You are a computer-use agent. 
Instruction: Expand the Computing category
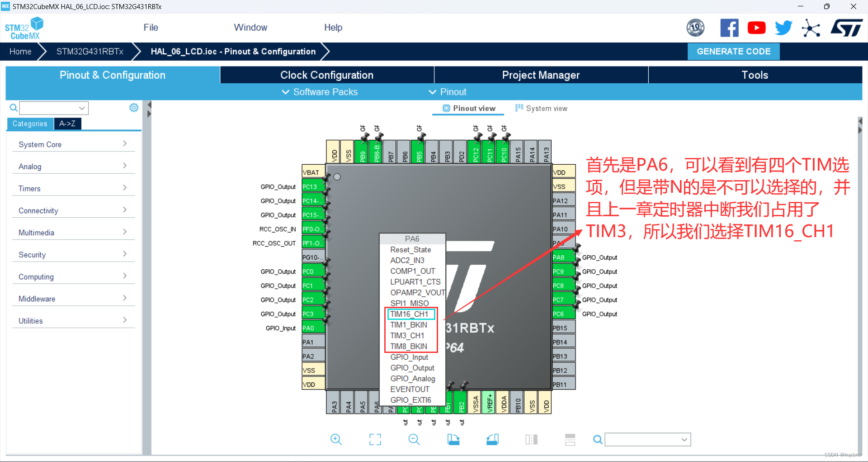(x=74, y=277)
